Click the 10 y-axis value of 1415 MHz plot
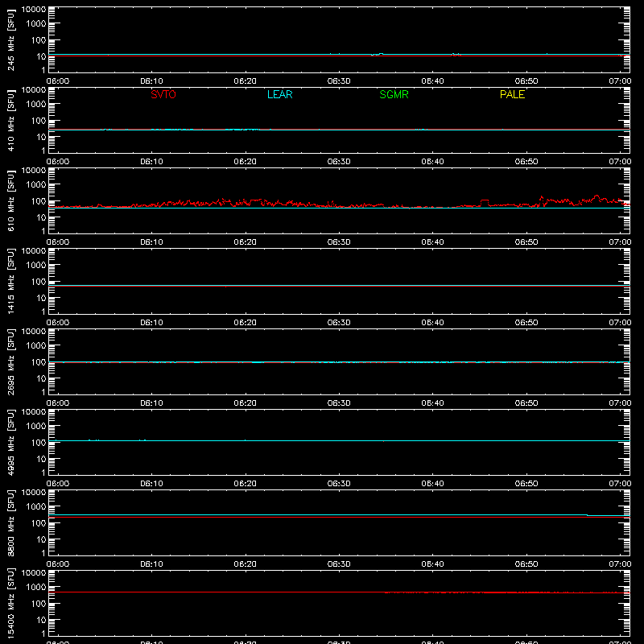Viewport: 644px width, 644px height. click(x=41, y=298)
